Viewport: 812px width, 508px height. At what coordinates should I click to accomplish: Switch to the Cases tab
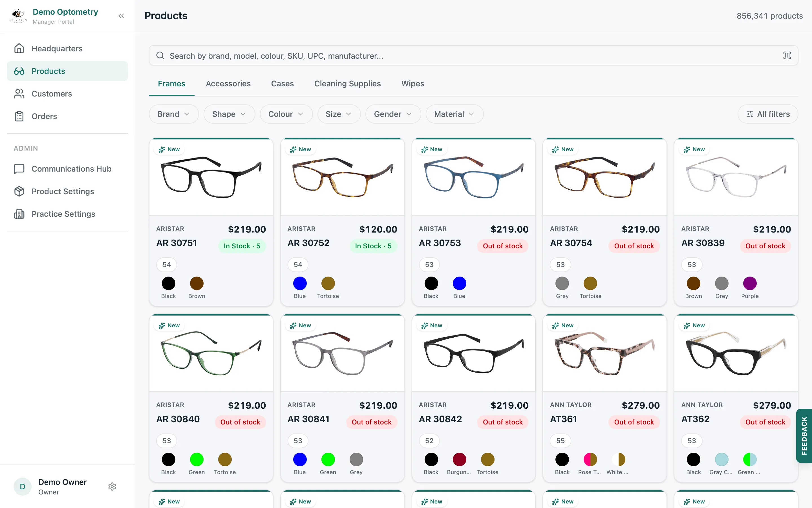[282, 84]
